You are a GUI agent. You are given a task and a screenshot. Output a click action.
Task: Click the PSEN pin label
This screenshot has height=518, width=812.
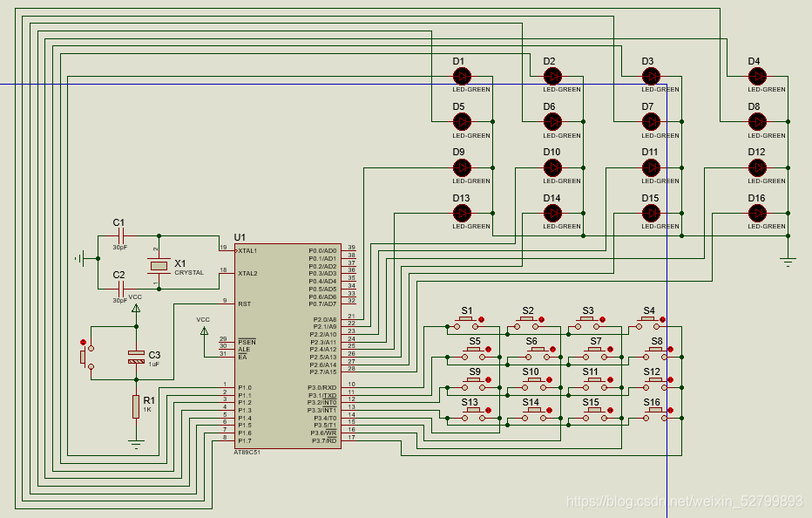pos(247,342)
